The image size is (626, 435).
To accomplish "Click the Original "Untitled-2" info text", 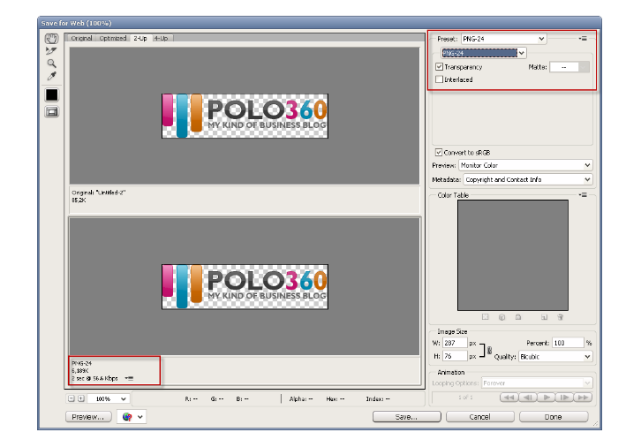I will [98, 192].
